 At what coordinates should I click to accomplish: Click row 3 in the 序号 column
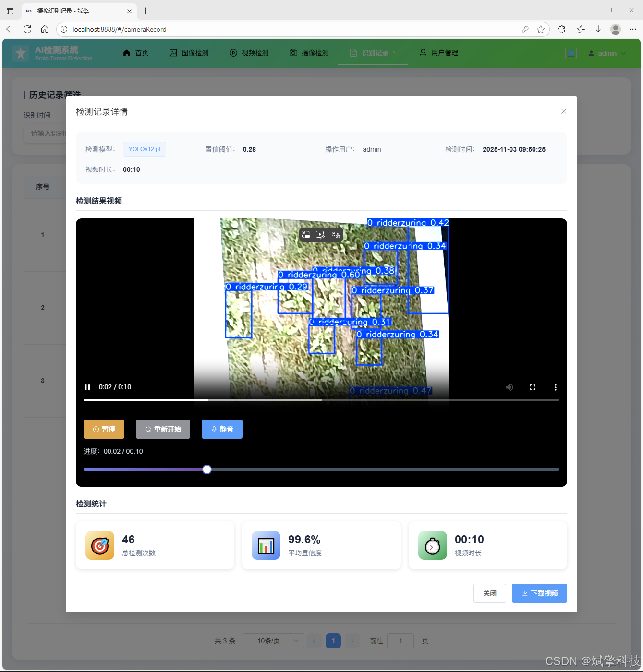click(43, 381)
